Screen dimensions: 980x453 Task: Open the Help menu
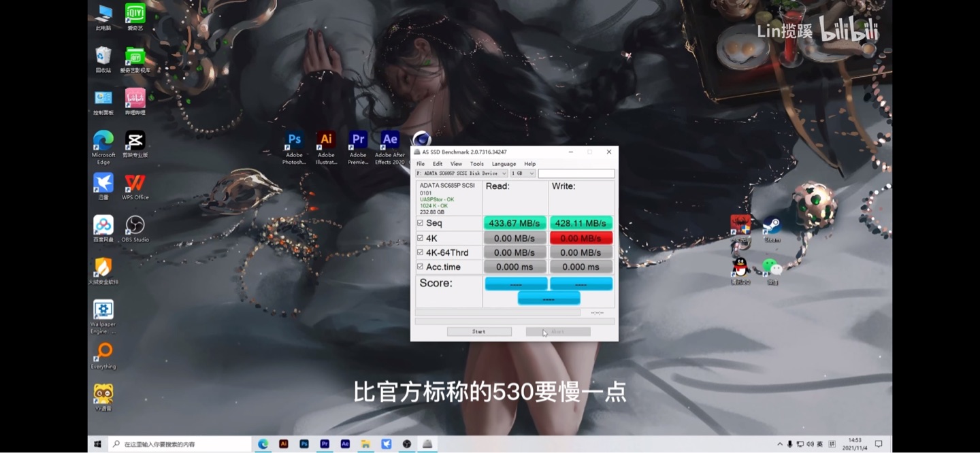click(x=530, y=164)
